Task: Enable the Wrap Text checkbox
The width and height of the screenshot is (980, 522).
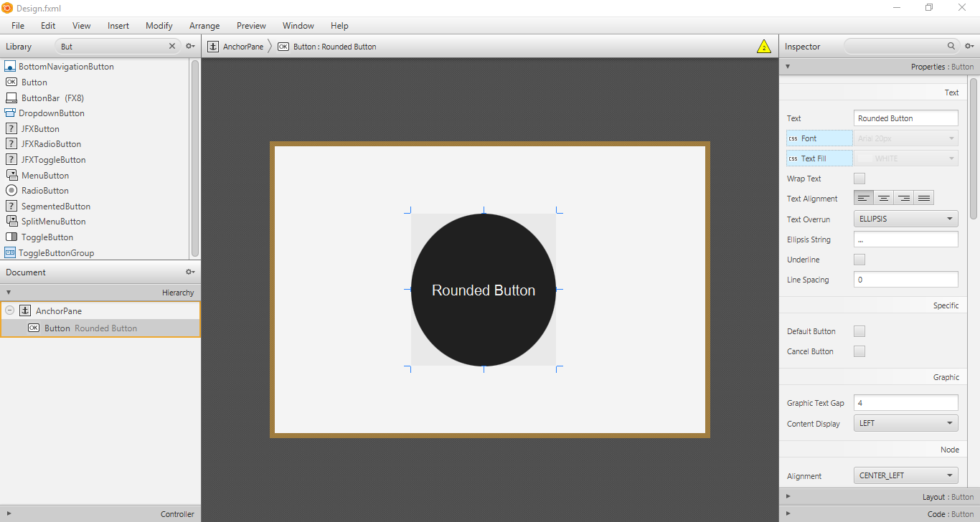Action: [x=859, y=178]
